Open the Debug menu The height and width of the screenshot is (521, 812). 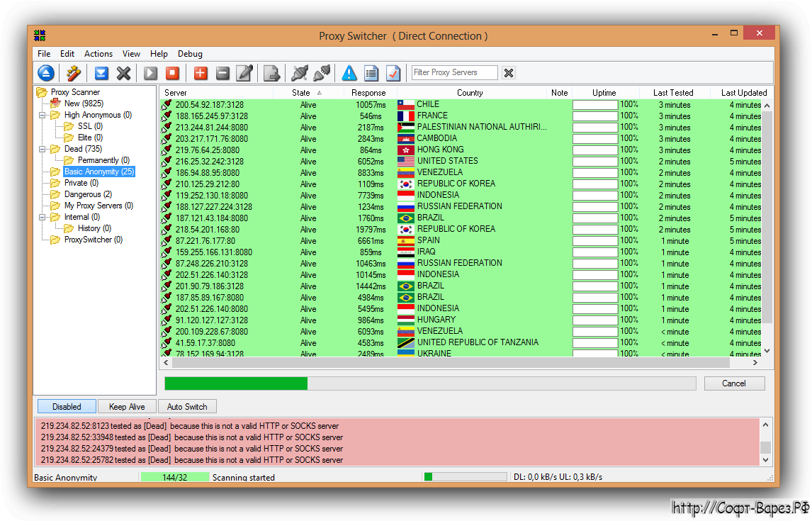tap(190, 53)
